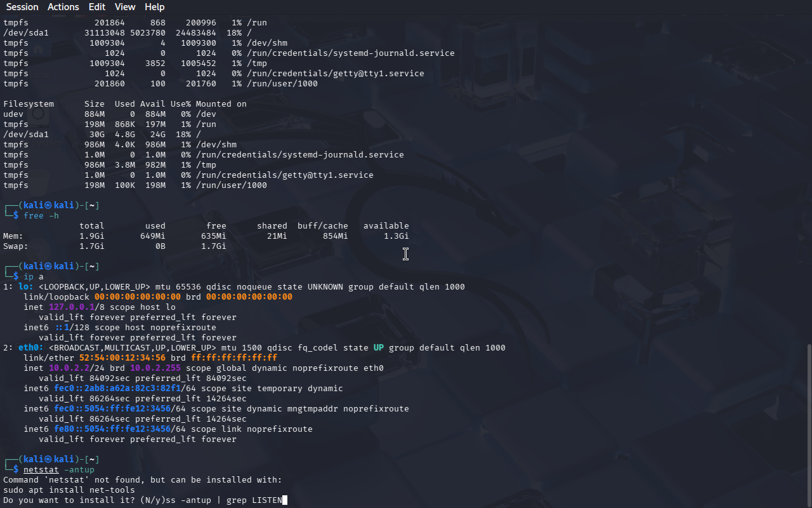Open the Edit menu
Viewport: 812px width, 508px height.
point(97,7)
